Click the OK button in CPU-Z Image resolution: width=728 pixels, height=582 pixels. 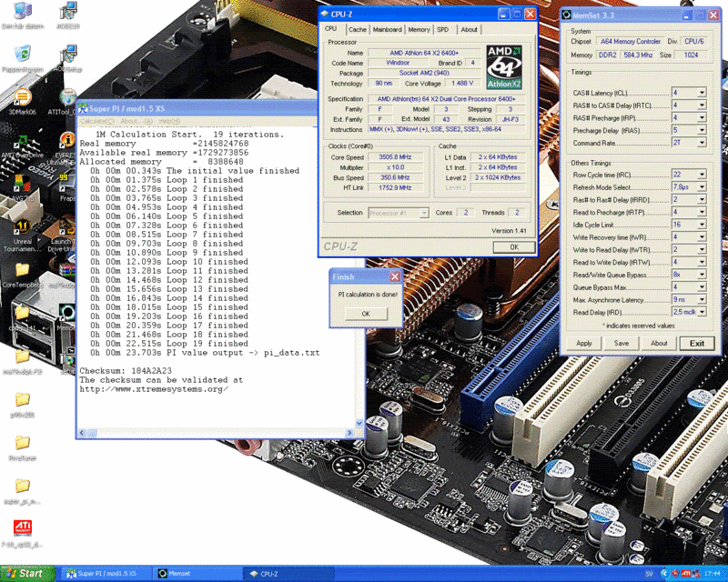514,247
